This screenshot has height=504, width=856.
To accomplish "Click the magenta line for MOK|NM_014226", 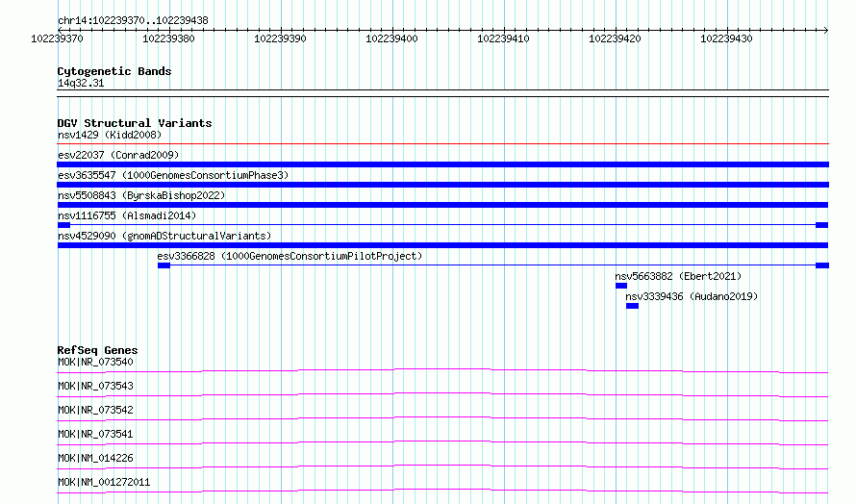I will pos(442,466).
